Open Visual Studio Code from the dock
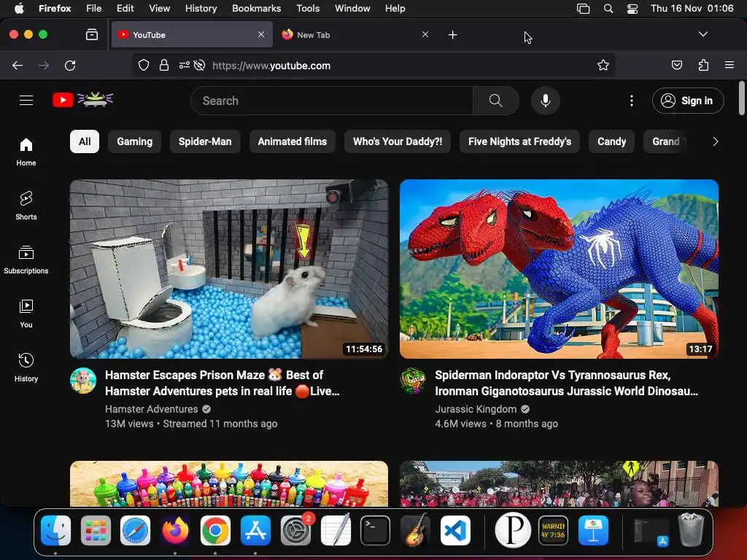747x560 pixels. click(x=455, y=531)
